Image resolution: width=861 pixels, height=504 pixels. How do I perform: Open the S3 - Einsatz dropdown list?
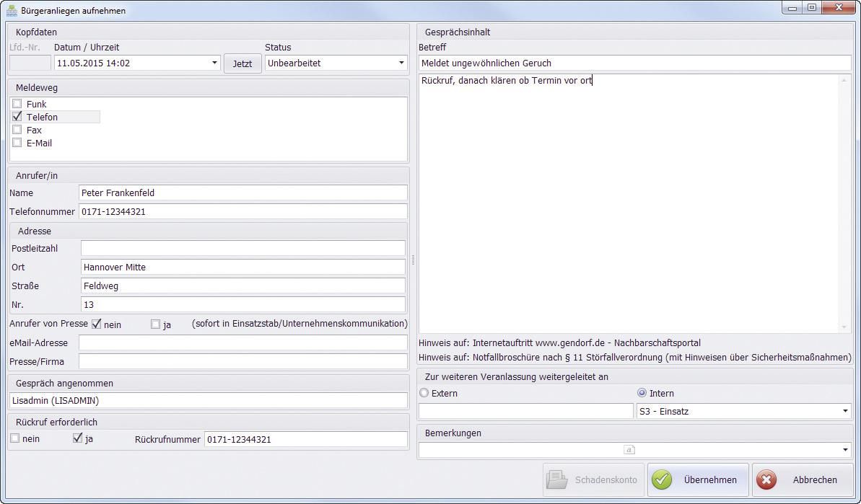click(x=845, y=412)
